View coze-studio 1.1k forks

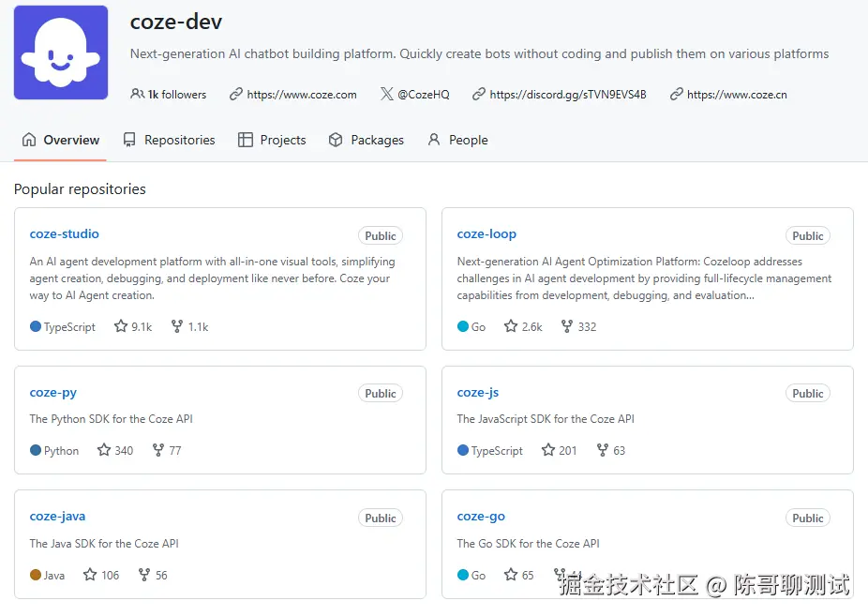pyautogui.click(x=190, y=326)
